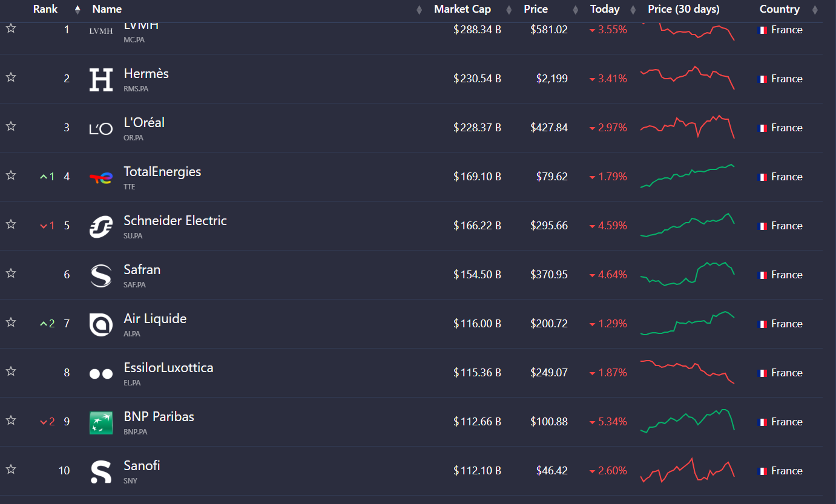Open the Air Liquide logo
Screen dimensions: 836x504
pos(101,325)
